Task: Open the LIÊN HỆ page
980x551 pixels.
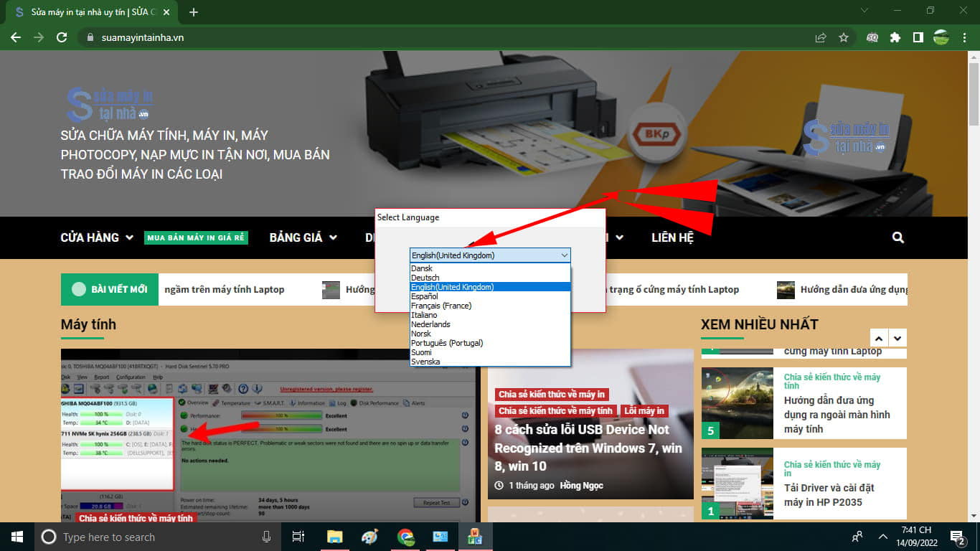Action: 672,237
